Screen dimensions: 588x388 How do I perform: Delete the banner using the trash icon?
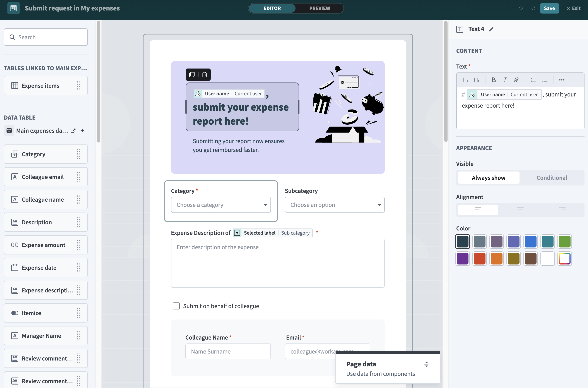coord(204,74)
